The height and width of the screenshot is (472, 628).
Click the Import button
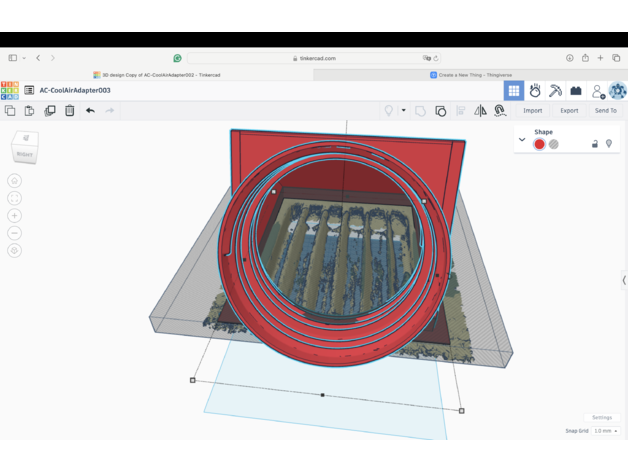[533, 111]
